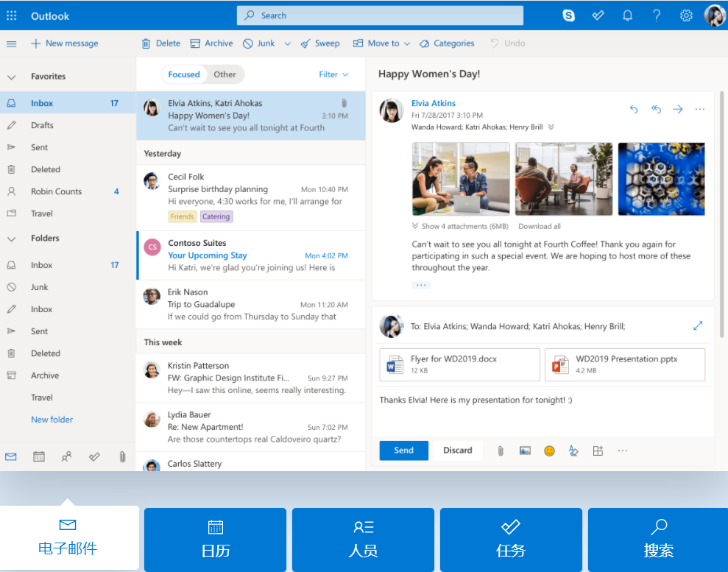Viewport: 728px width, 572px height.
Task: Expand the quoted message ellipsis
Action: tap(421, 285)
